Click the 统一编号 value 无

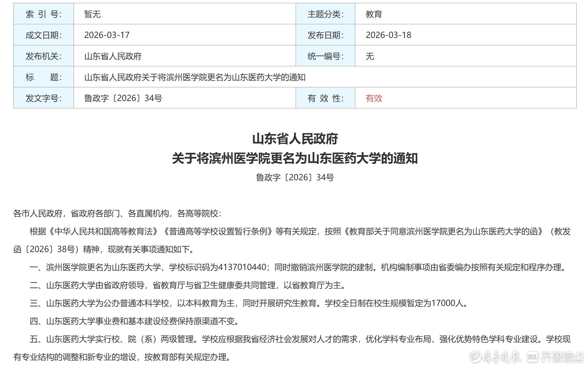370,56
